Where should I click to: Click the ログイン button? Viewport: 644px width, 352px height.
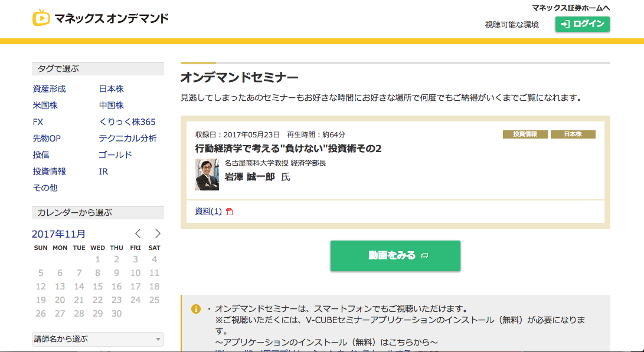pos(582,24)
